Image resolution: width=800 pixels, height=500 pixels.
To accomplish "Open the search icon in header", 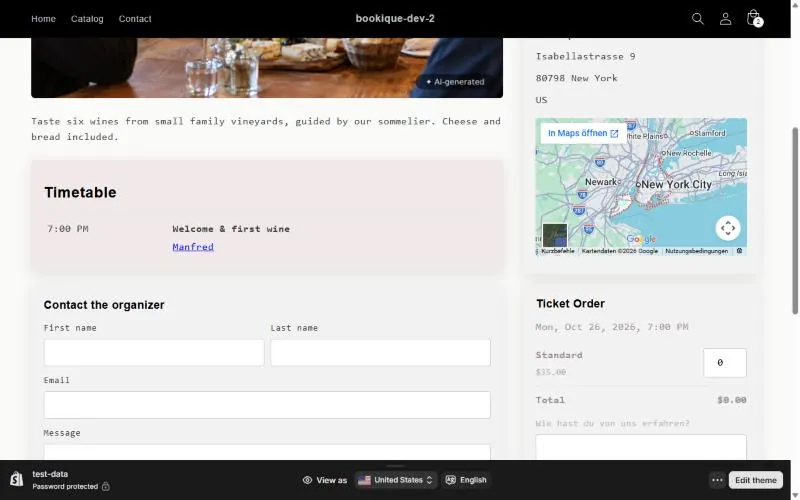I will [697, 19].
